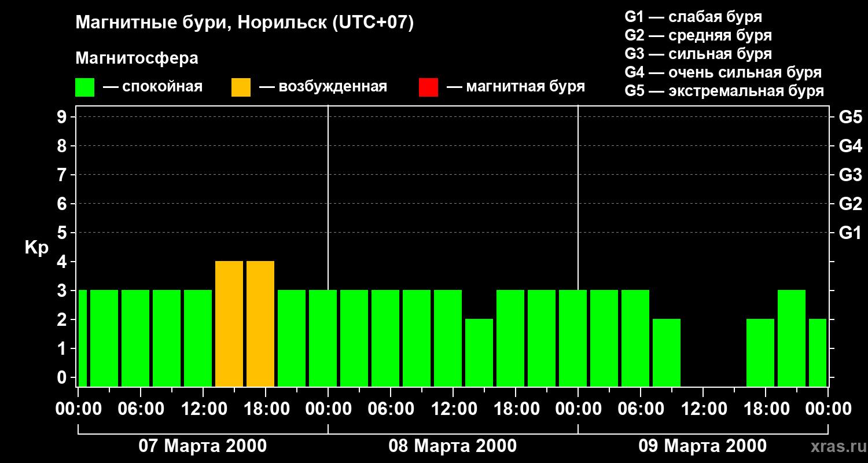Click the Kp axis value '1'
Viewport: 868px width, 463px height.
tap(63, 348)
